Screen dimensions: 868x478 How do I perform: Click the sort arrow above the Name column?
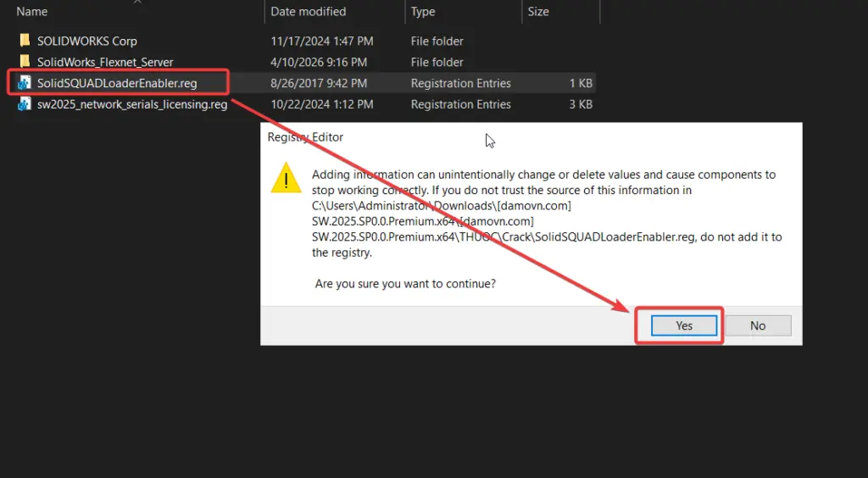[x=137, y=2]
